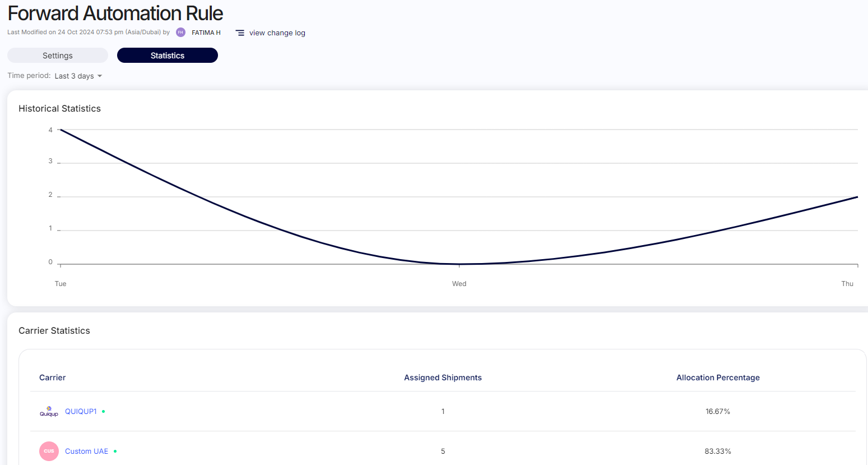This screenshot has height=465, width=868.
Task: Open the Custom UAE carrier link
Action: [x=86, y=452]
